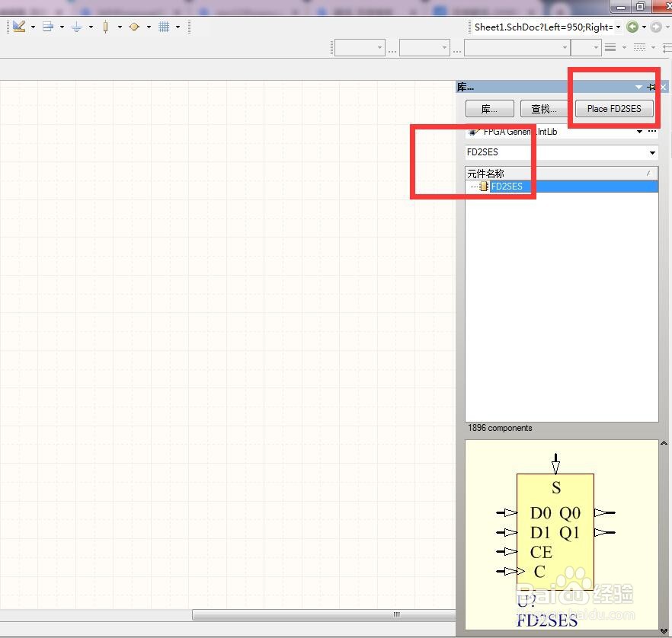Click the 查找... search button
The height and width of the screenshot is (638, 672).
click(x=544, y=109)
